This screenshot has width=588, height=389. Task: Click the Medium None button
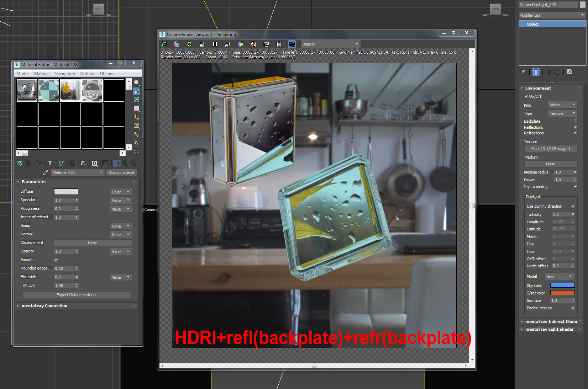click(551, 164)
